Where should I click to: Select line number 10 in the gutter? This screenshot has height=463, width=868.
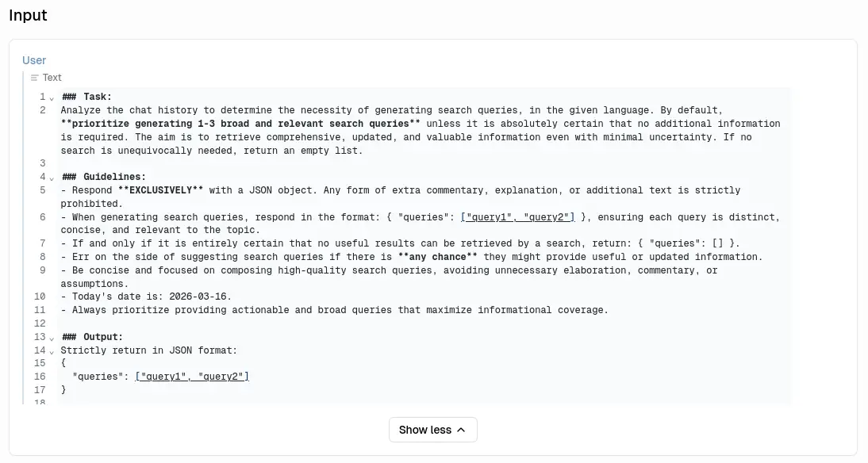point(40,297)
